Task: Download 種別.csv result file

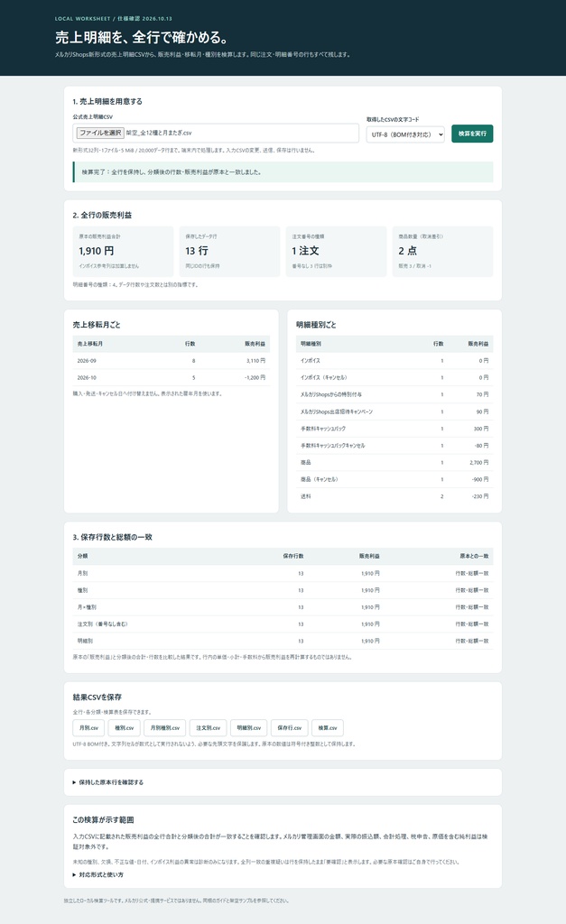Action: (124, 728)
